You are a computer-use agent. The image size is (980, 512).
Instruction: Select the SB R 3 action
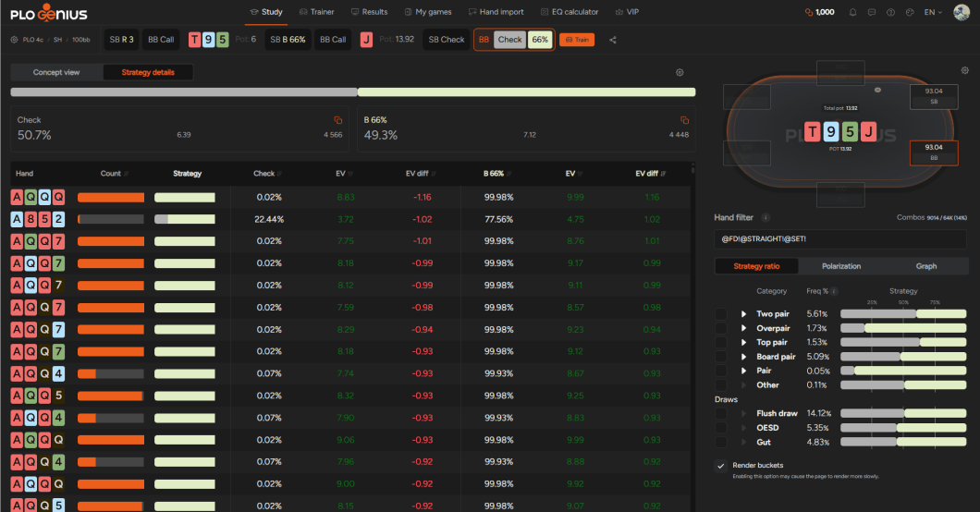pyautogui.click(x=121, y=40)
